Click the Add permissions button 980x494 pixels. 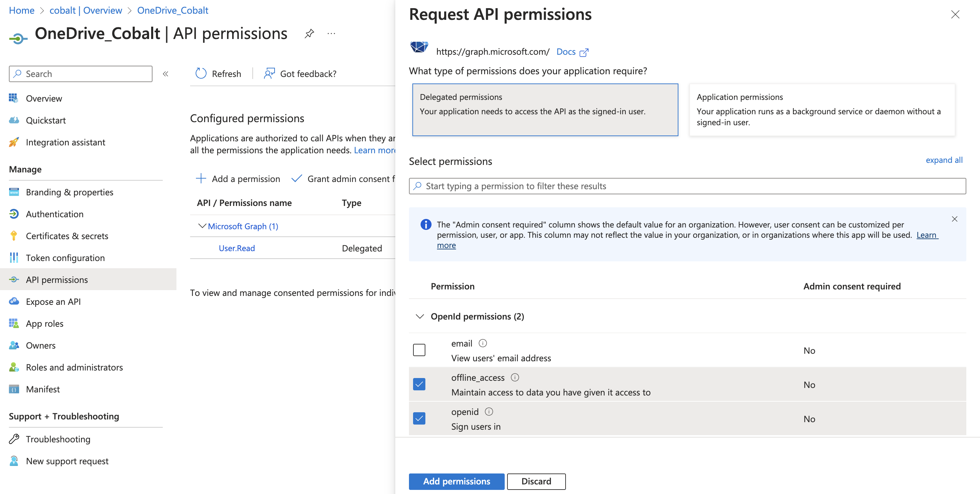point(456,481)
